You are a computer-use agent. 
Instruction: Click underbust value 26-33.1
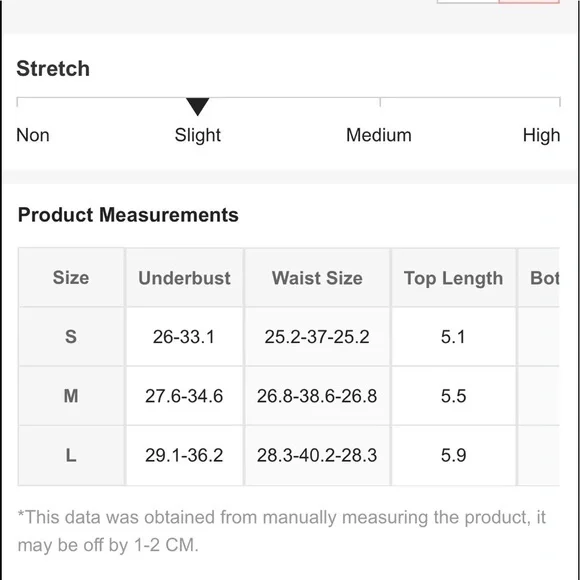coord(184,337)
